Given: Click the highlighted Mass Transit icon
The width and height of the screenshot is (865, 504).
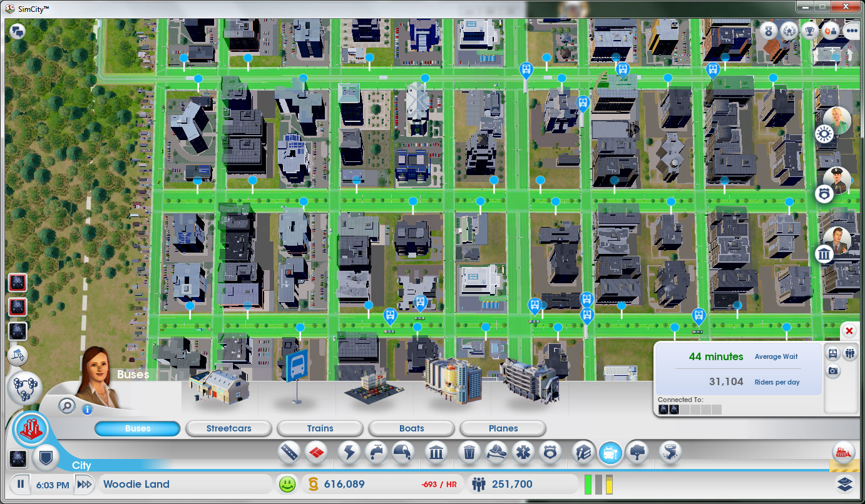Looking at the screenshot, I should (x=610, y=452).
